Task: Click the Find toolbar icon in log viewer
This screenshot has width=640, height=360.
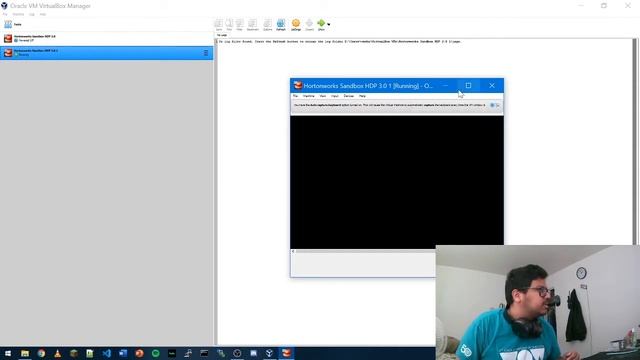Action: (x=229, y=24)
